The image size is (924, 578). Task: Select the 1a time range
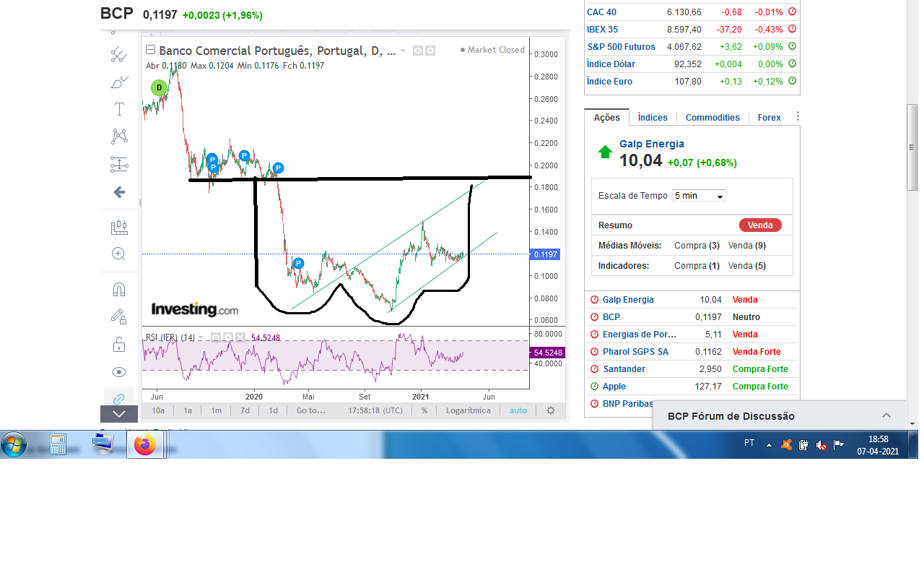pyautogui.click(x=188, y=410)
